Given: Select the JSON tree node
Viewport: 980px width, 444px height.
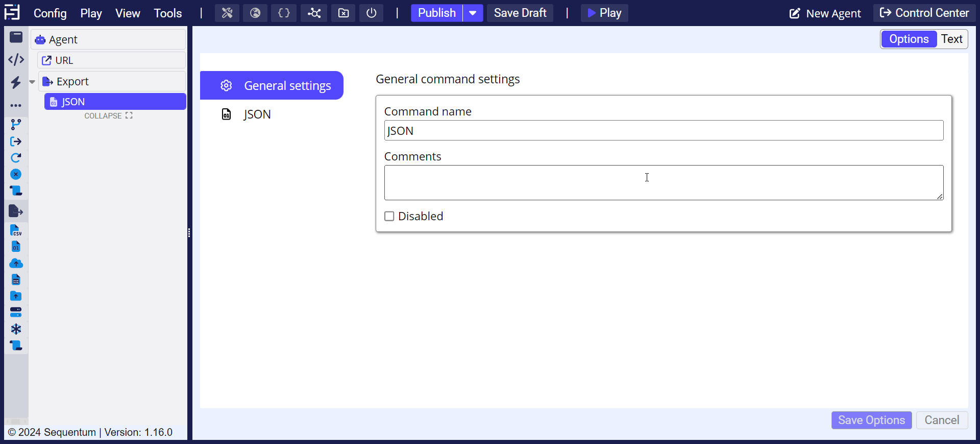Looking at the screenshot, I should coord(115,102).
